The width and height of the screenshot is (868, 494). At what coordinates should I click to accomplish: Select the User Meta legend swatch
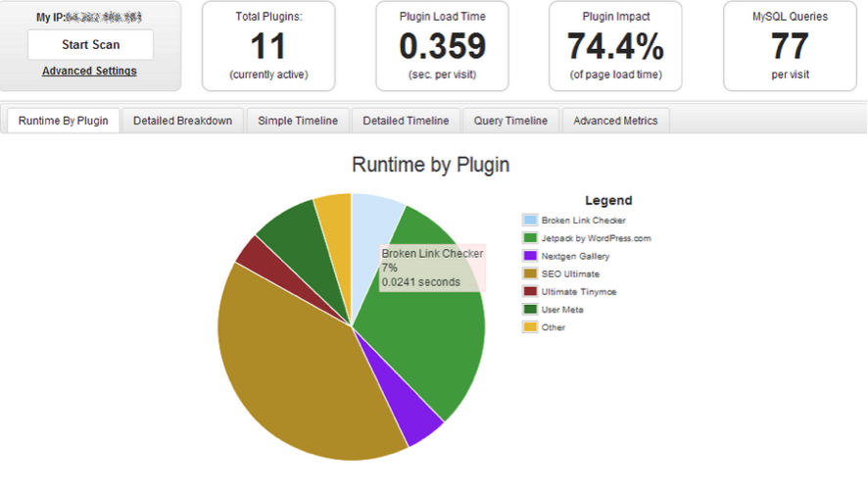coord(530,309)
